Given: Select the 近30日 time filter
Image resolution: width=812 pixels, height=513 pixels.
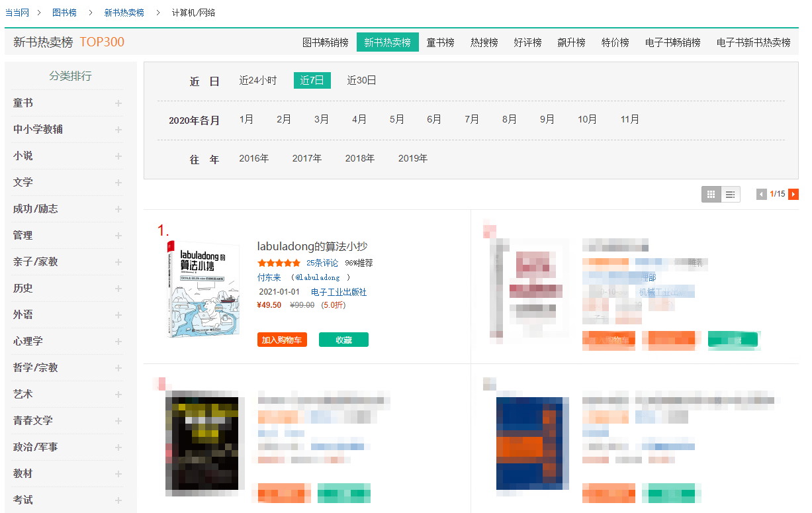Looking at the screenshot, I should click(x=362, y=81).
